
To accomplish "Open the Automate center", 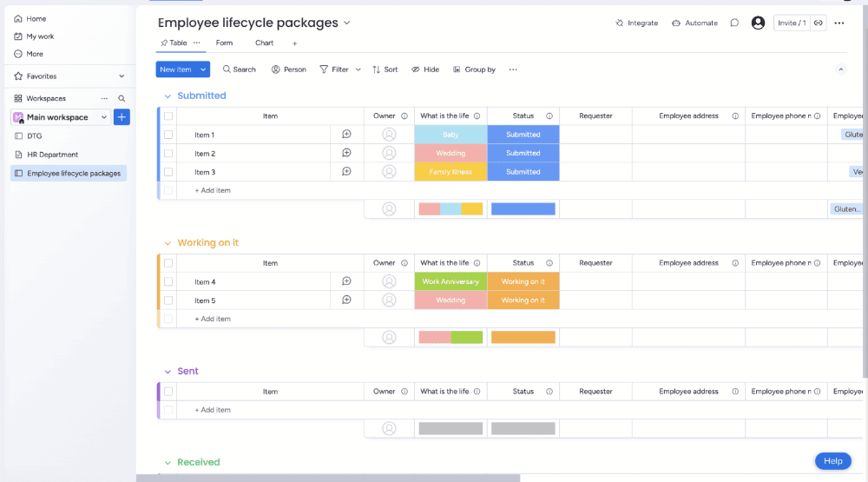I will (694, 23).
